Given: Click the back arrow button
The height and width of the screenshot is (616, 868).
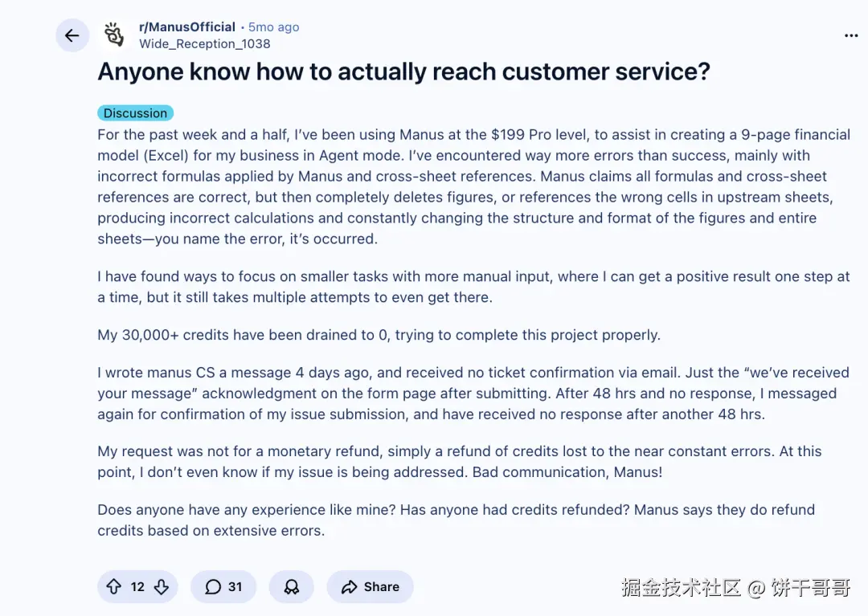Looking at the screenshot, I should (72, 35).
